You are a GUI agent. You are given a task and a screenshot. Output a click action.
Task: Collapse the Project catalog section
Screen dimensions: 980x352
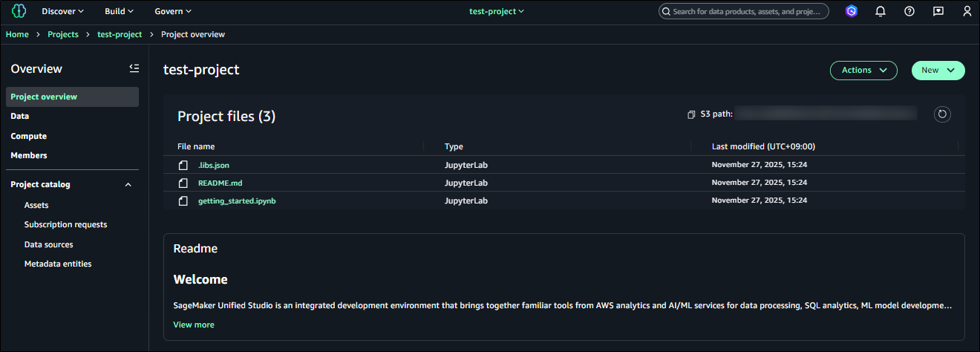pyautogui.click(x=128, y=184)
